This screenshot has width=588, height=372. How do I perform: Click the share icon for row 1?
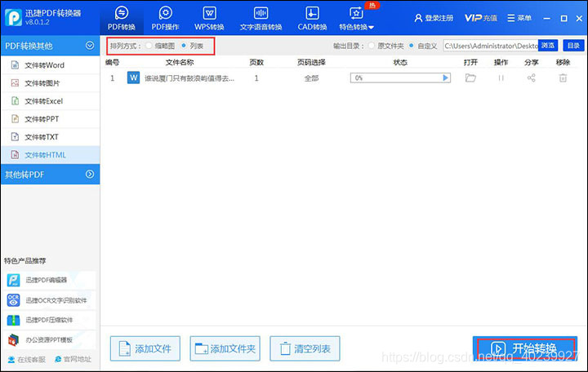pos(532,78)
